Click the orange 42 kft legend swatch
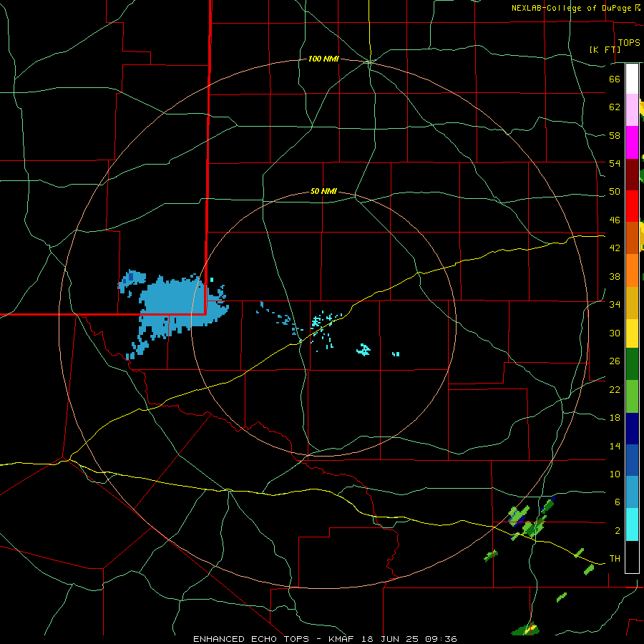 tap(632, 270)
